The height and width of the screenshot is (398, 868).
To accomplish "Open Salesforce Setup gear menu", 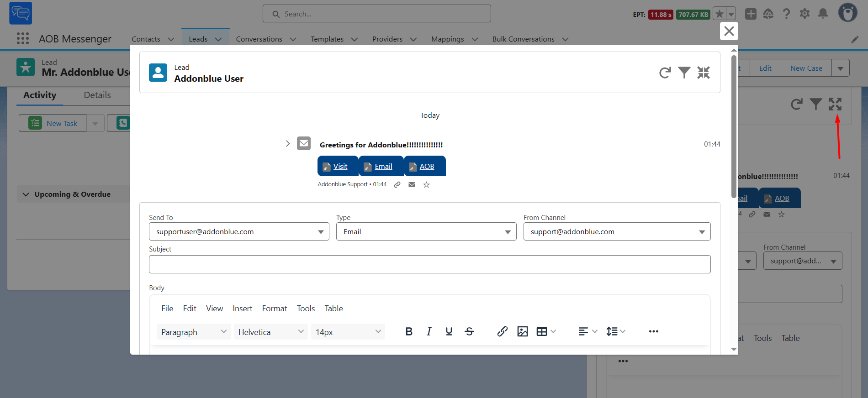I will tap(804, 14).
